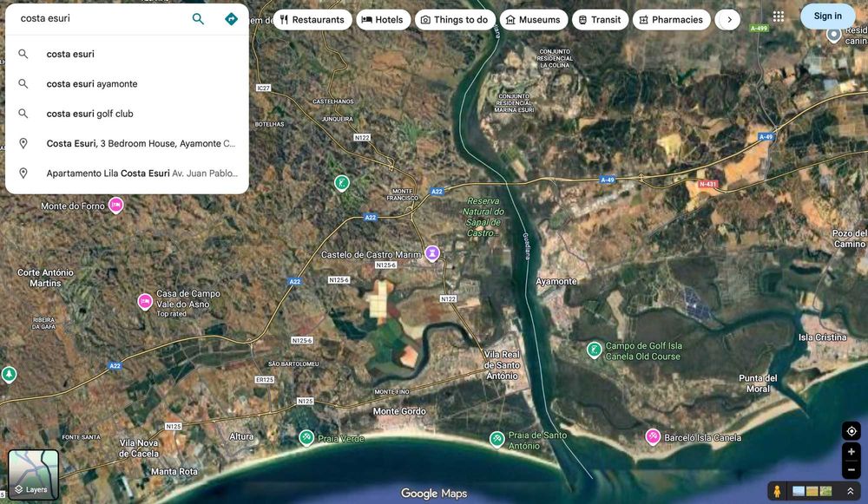Click the Conjunto Residencial Marina Esuri label
The height and width of the screenshot is (504, 868).
pos(514,103)
